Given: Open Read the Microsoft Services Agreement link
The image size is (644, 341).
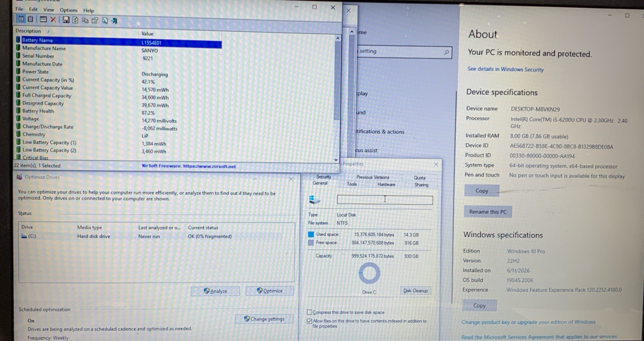Looking at the screenshot, I should (x=539, y=337).
